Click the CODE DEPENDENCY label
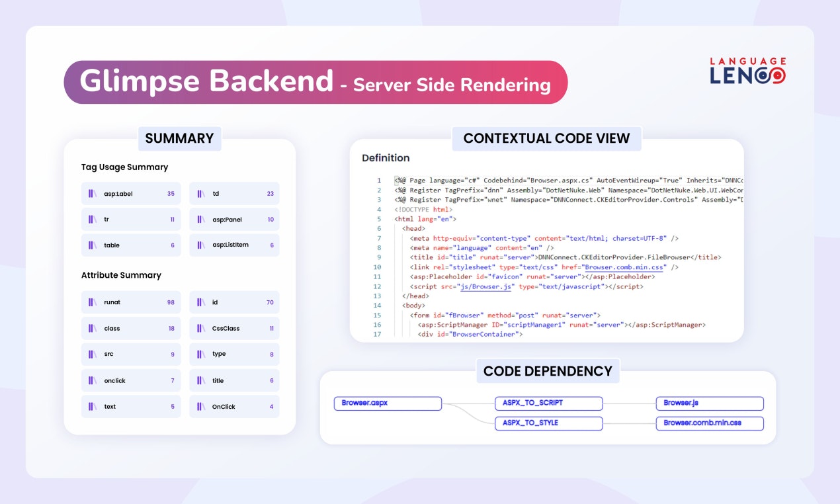840x504 pixels. (x=548, y=371)
